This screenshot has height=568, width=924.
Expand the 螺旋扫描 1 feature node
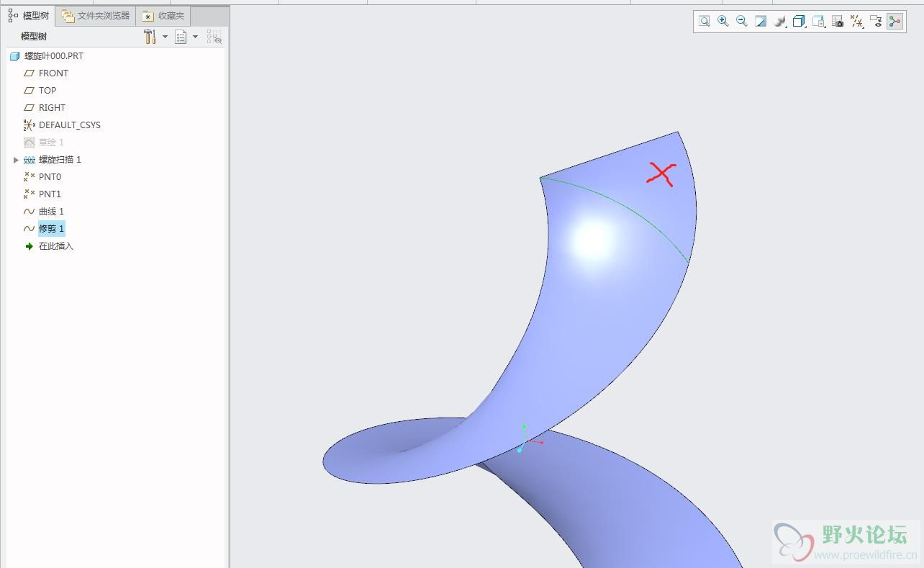(16, 160)
